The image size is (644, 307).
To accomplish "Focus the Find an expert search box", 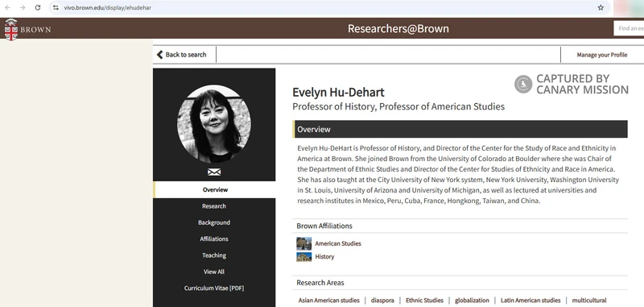I will 629,28.
